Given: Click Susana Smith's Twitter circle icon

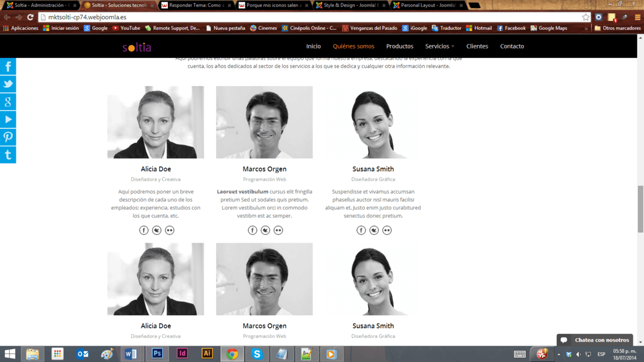Looking at the screenshot, I should tap(374, 230).
